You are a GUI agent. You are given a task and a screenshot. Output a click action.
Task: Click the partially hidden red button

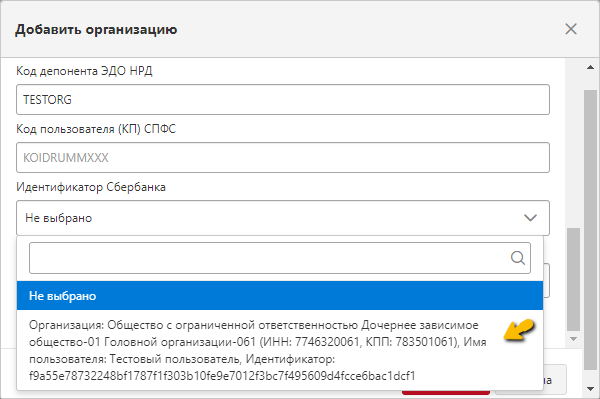(x=446, y=392)
